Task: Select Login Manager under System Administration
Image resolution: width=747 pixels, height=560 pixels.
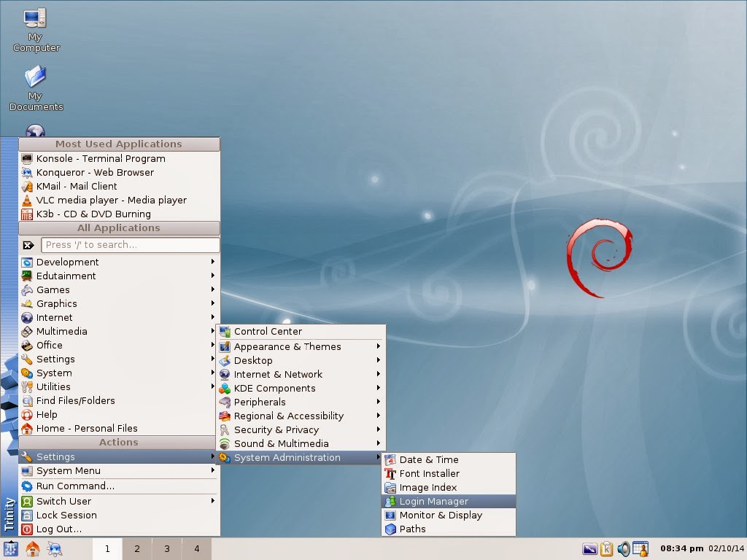Action: (x=432, y=501)
